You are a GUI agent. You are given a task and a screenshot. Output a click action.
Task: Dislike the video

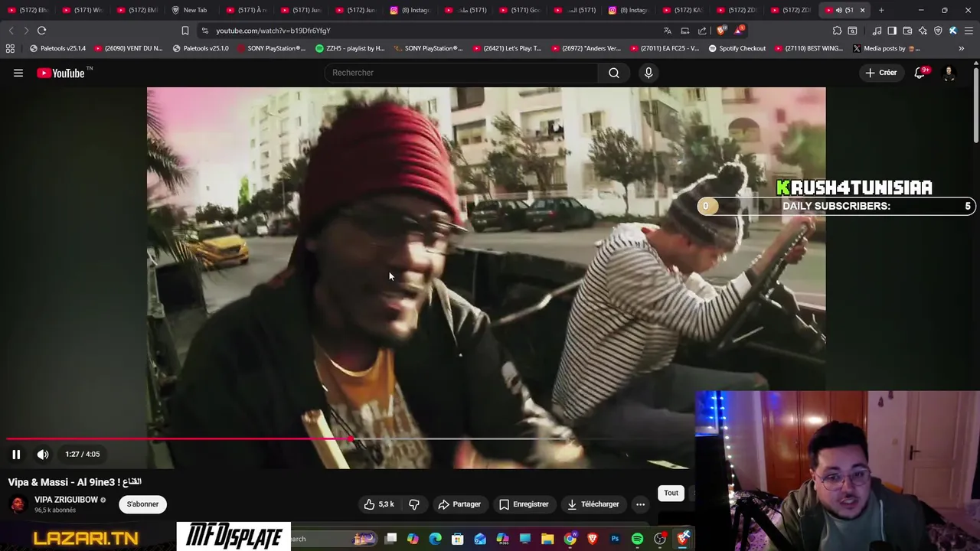tap(414, 504)
